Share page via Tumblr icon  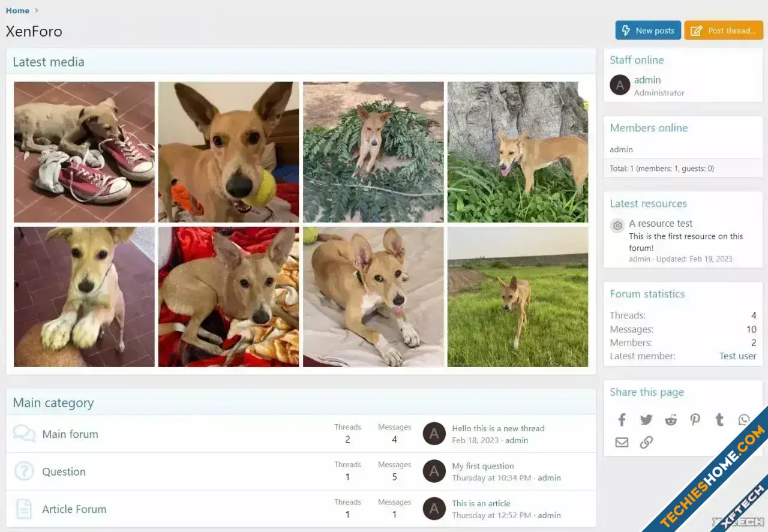click(719, 420)
